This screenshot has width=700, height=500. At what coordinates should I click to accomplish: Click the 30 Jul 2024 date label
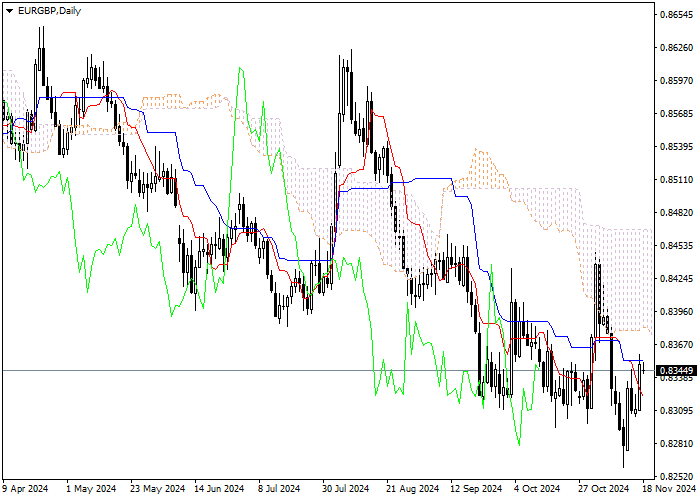(346, 489)
